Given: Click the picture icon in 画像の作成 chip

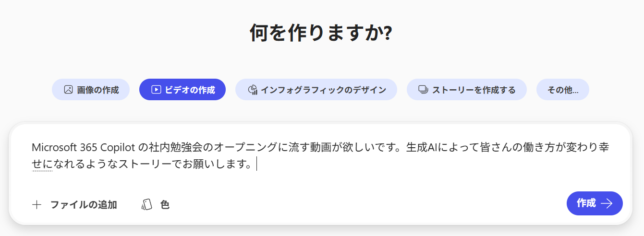Looking at the screenshot, I should tap(68, 90).
